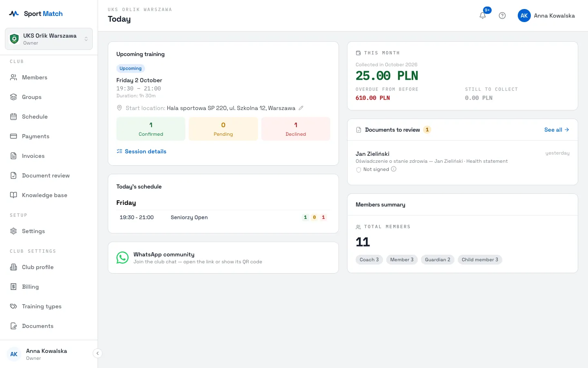Follow See all documents link
The width and height of the screenshot is (588, 368).
[557, 130]
